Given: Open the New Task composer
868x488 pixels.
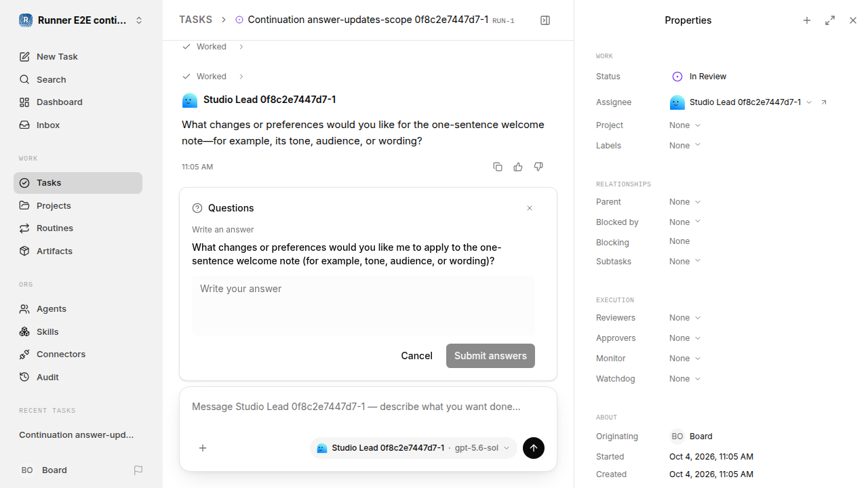Looking at the screenshot, I should tap(78, 57).
